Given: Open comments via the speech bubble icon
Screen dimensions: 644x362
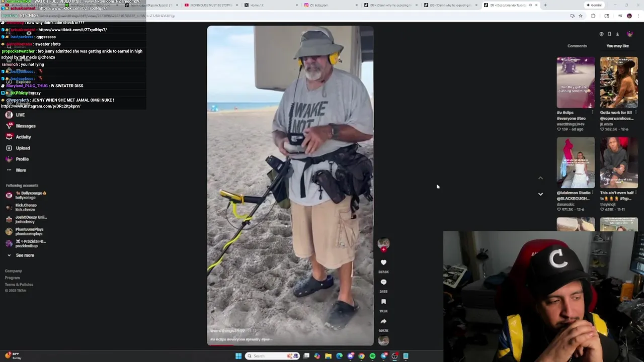Looking at the screenshot, I should point(383,282).
